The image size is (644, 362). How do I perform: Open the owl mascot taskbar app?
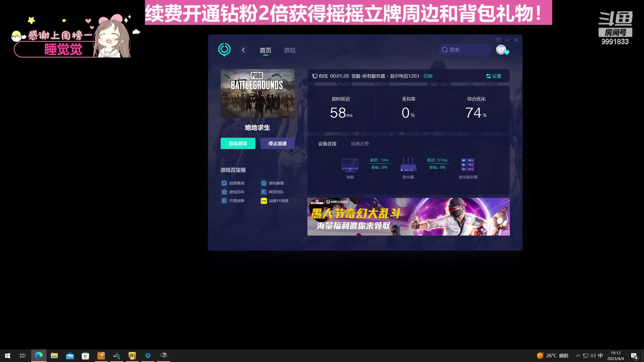(x=132, y=356)
